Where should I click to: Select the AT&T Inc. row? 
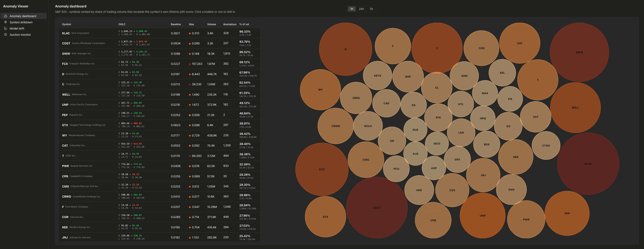coord(160,156)
